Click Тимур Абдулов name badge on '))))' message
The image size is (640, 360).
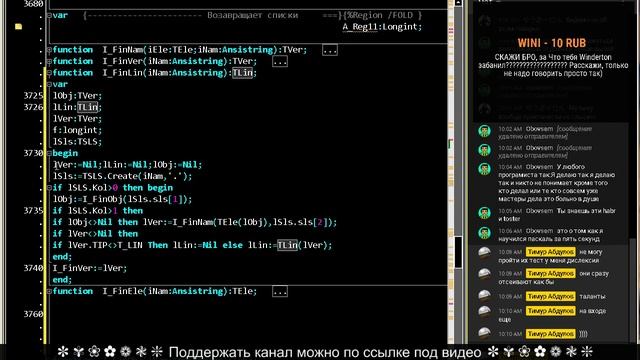coord(550,334)
